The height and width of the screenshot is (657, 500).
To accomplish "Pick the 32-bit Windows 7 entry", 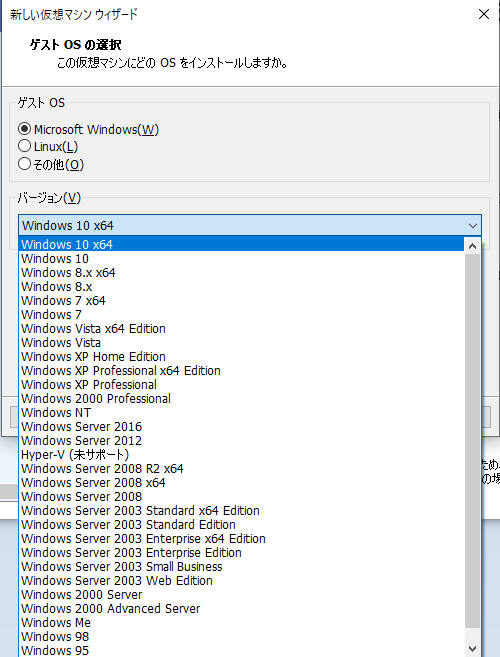I will (242, 314).
